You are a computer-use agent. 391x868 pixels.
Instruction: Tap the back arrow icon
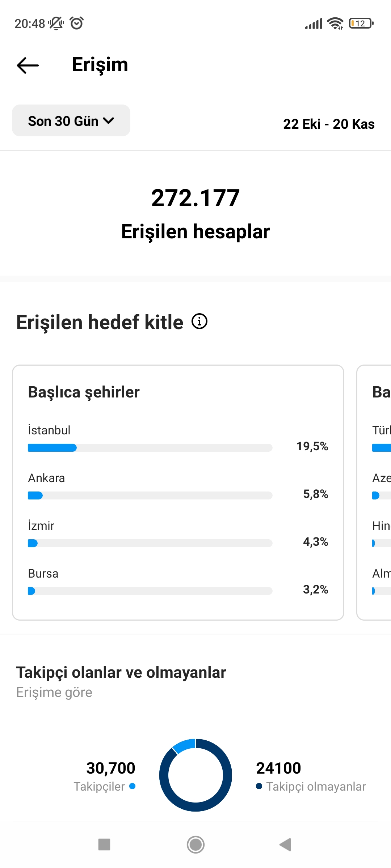click(28, 65)
